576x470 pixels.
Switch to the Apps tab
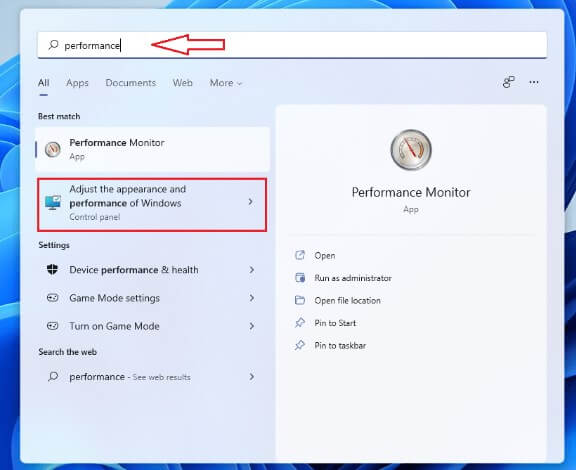pos(77,83)
